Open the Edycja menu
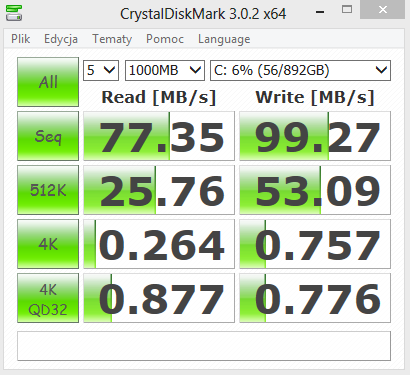Screen dimensions: 410x375 point(61,39)
